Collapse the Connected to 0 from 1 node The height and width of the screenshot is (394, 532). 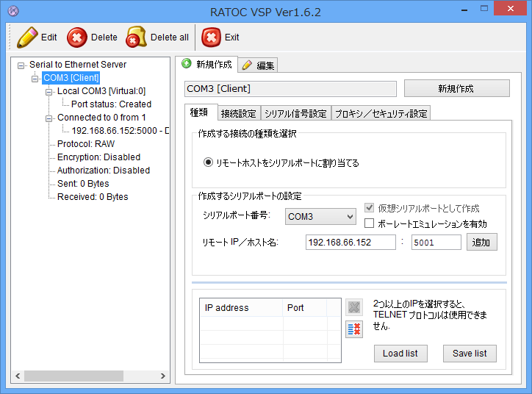click(x=48, y=118)
